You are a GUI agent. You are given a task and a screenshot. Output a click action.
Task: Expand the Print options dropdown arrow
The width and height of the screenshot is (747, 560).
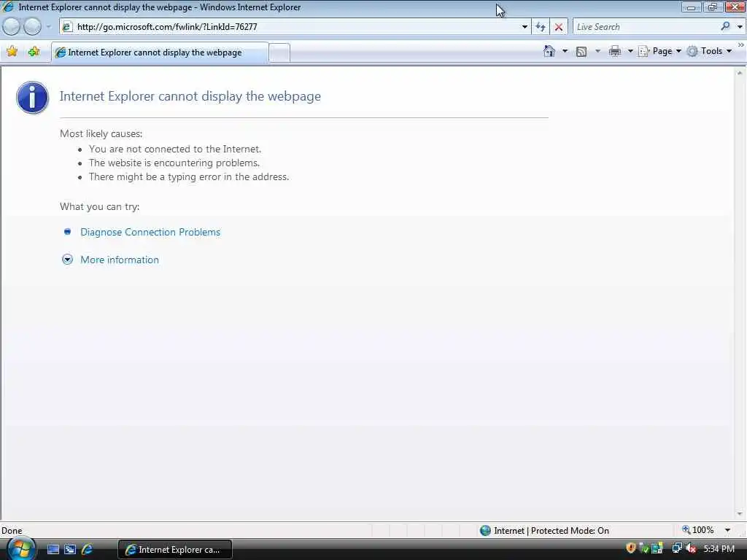630,51
